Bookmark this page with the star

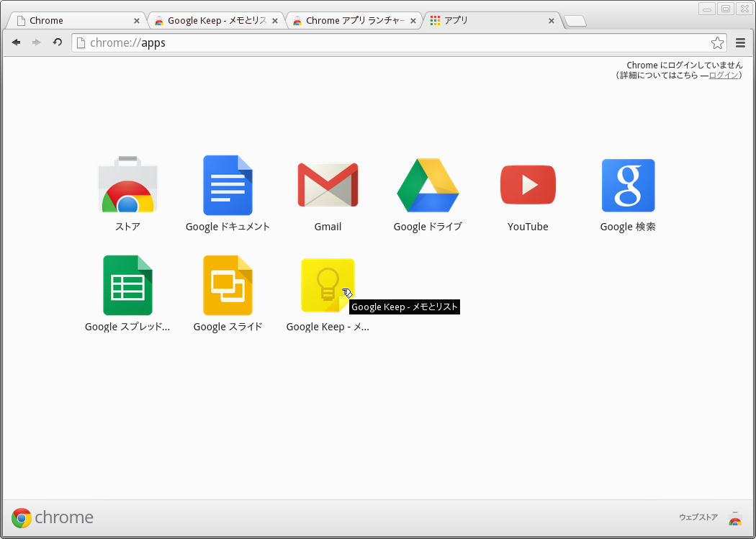tap(717, 43)
